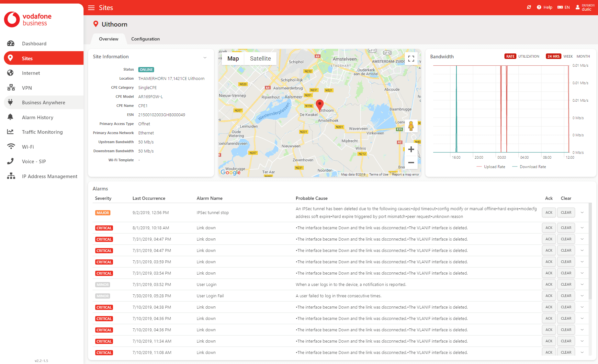Image resolution: width=598 pixels, height=364 pixels.
Task: Switch the bandwidth chart to WEEK view
Action: tap(568, 56)
